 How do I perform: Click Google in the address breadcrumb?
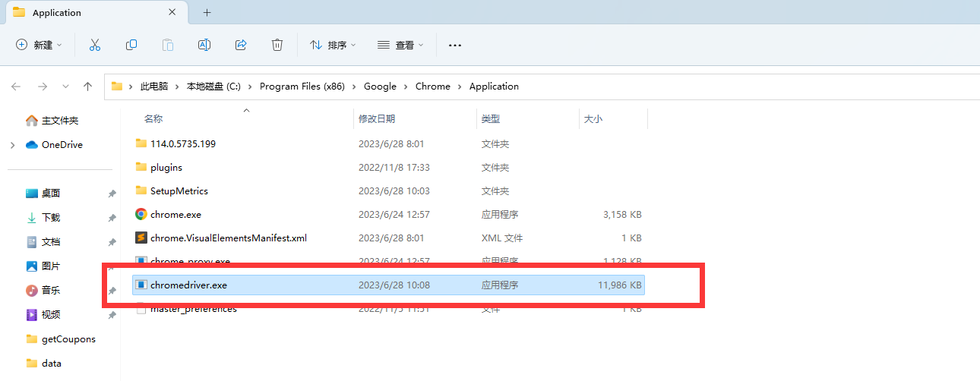(x=380, y=87)
